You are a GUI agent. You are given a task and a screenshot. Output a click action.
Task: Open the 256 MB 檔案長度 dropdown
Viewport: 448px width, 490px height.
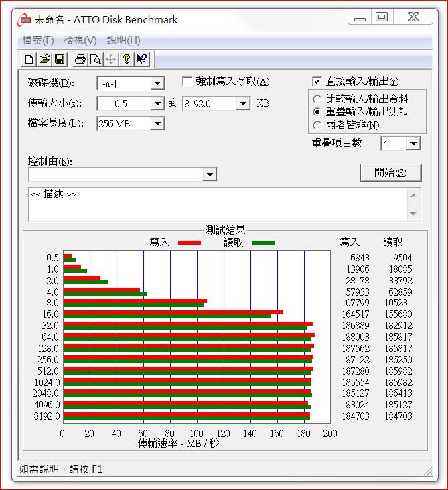coord(157,123)
